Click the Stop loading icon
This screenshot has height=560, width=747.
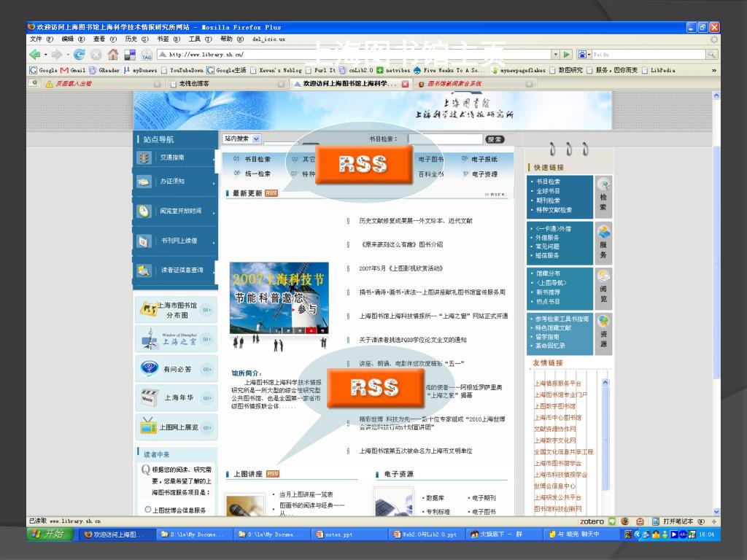pos(96,55)
